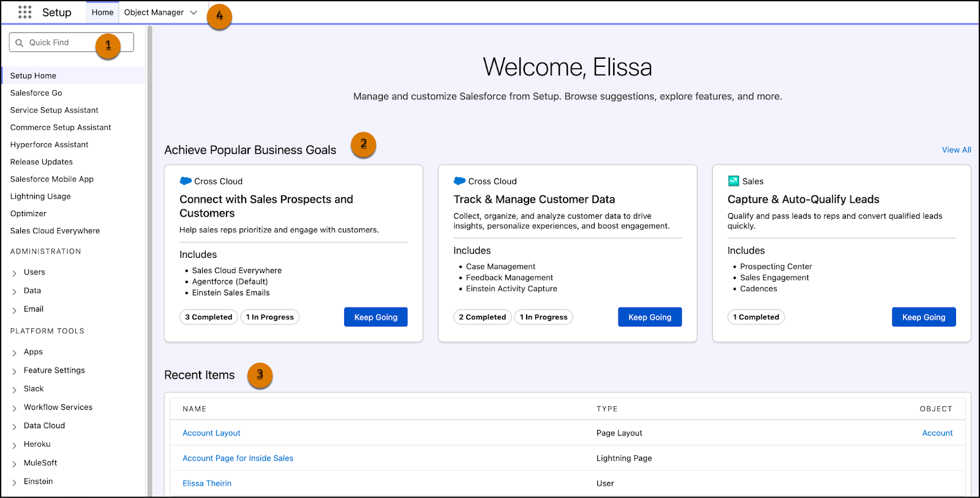Screen dimensions: 980x498
Task: Click the orange callout marker number 3
Action: pyautogui.click(x=260, y=375)
